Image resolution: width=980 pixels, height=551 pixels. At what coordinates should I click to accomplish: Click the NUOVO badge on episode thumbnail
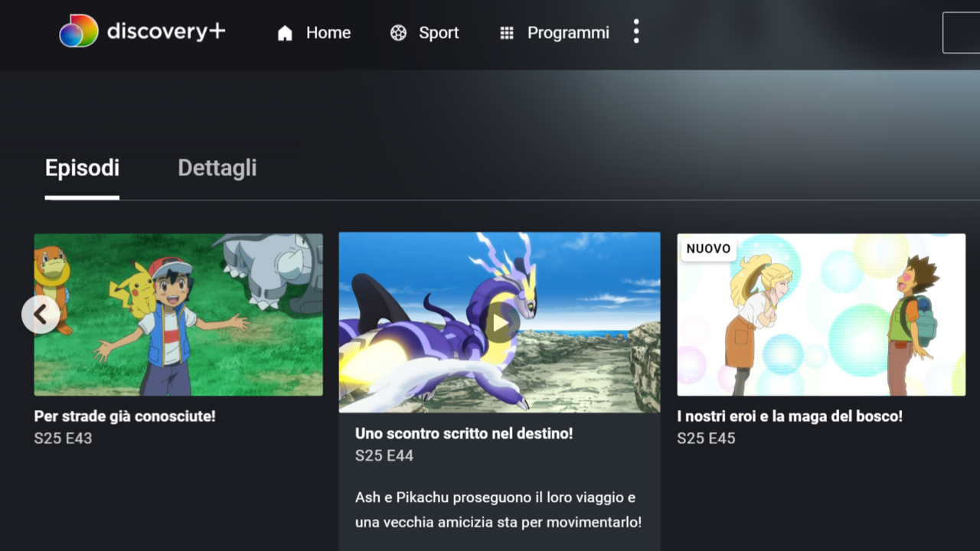point(708,249)
